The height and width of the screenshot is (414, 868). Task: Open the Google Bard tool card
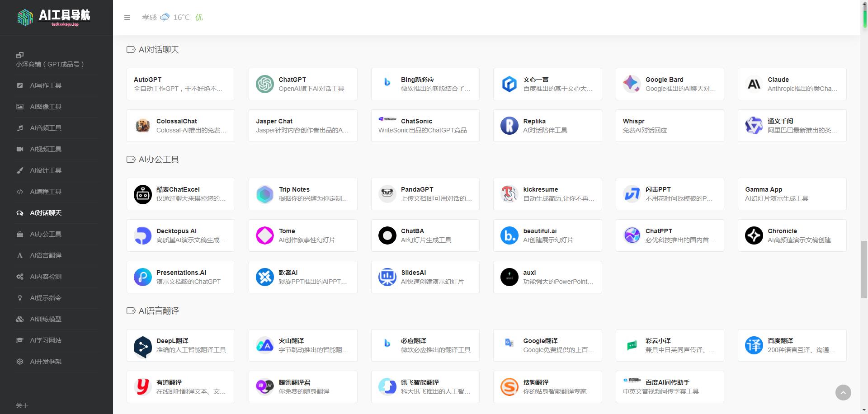[670, 84]
